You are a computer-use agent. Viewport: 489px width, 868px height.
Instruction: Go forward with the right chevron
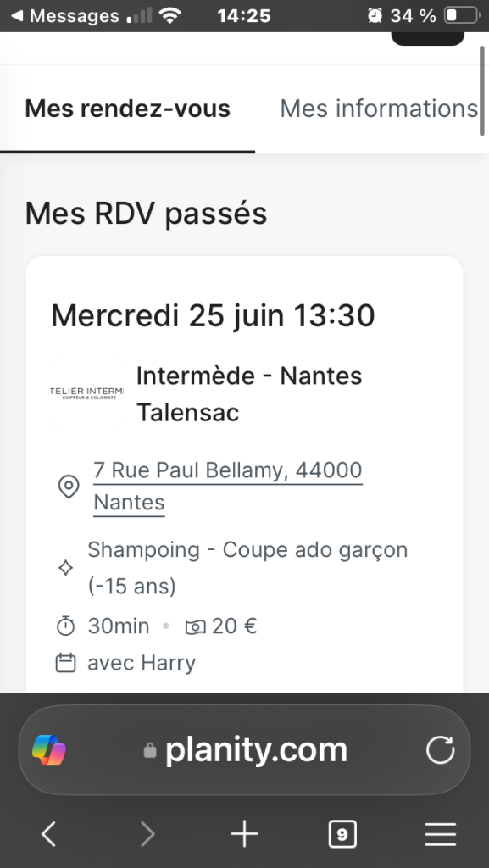click(147, 834)
